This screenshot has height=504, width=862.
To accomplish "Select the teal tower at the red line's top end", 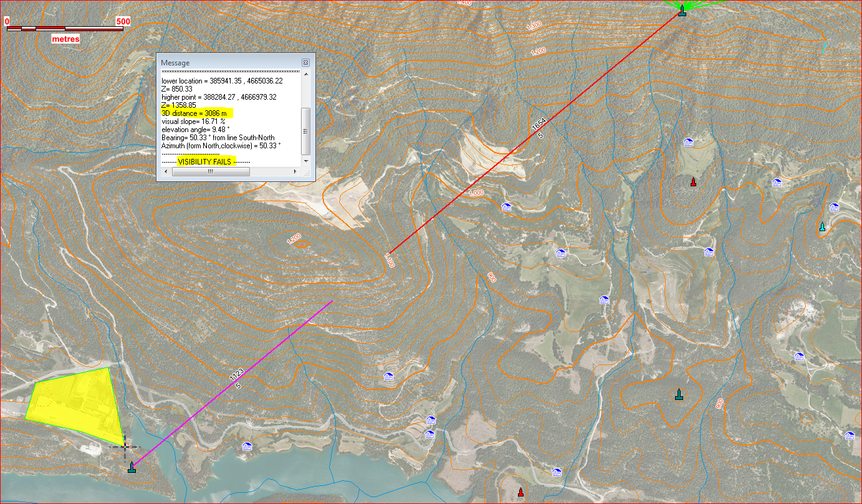I will [x=682, y=10].
